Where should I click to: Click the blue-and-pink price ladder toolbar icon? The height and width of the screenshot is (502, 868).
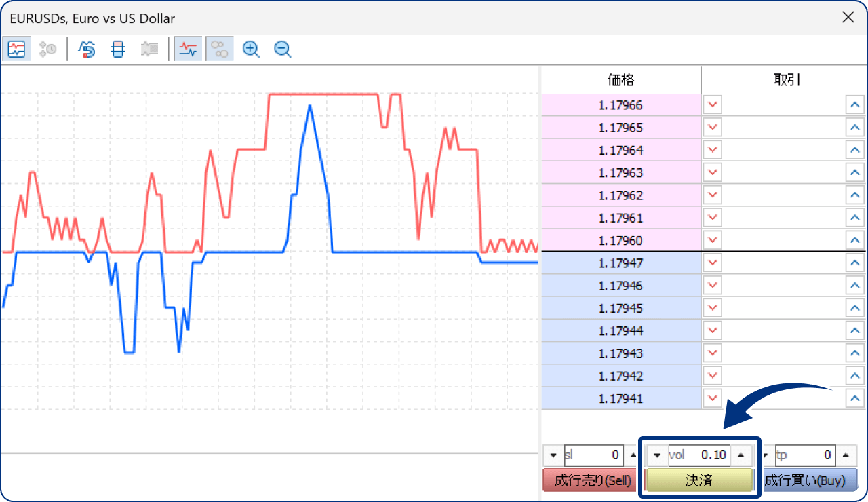[118, 49]
